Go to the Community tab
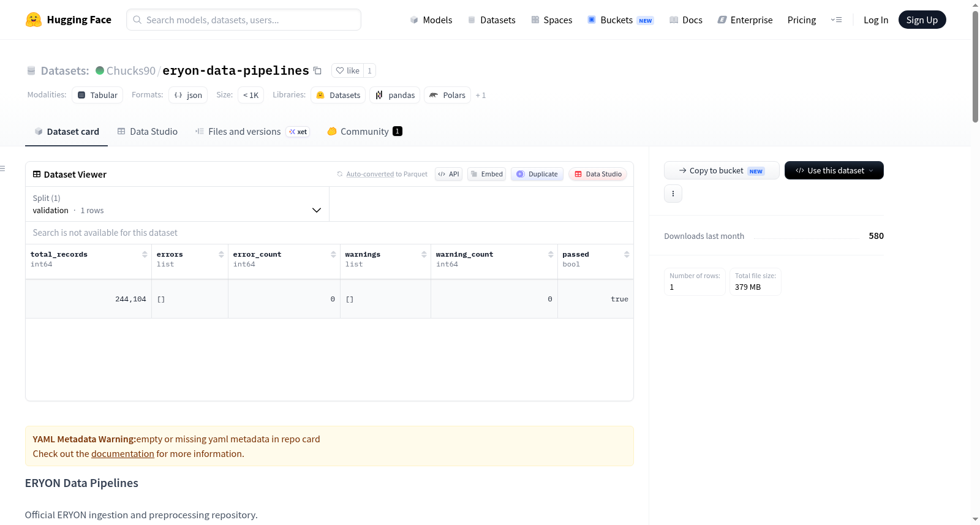The height and width of the screenshot is (525, 980). (x=364, y=132)
